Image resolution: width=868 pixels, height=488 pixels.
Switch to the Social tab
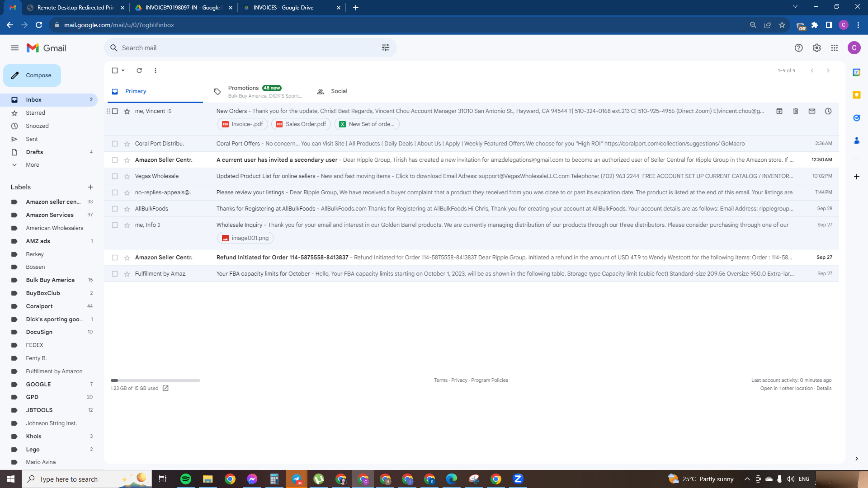tap(339, 91)
